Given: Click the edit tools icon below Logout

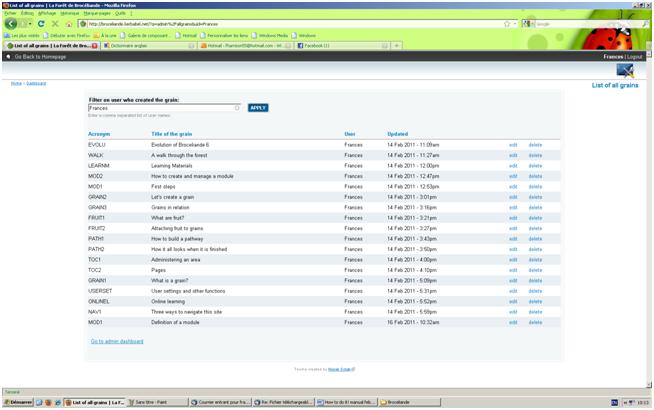Looking at the screenshot, I should tap(625, 70).
